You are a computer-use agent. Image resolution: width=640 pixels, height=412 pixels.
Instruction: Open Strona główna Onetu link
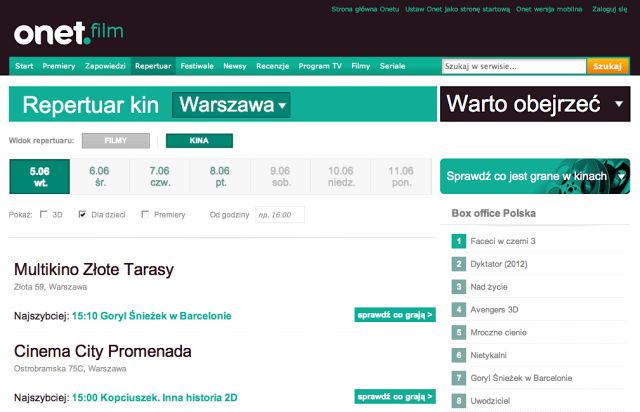click(x=365, y=9)
